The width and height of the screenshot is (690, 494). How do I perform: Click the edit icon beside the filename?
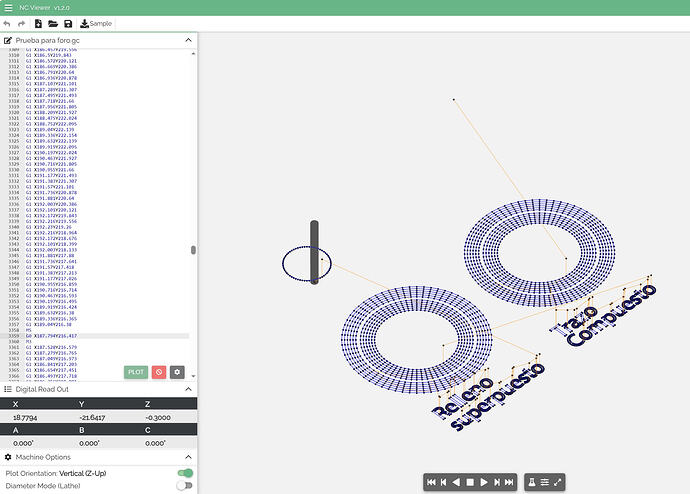coord(7,40)
